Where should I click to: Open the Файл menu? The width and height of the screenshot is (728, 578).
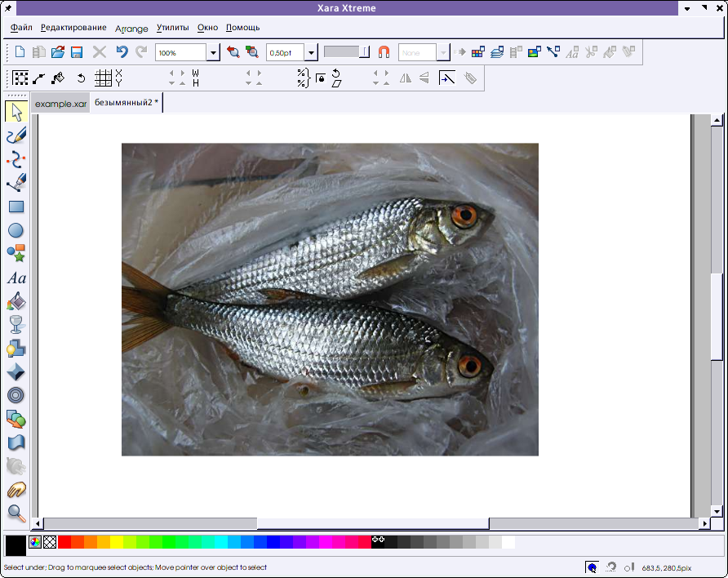pyautogui.click(x=22, y=28)
